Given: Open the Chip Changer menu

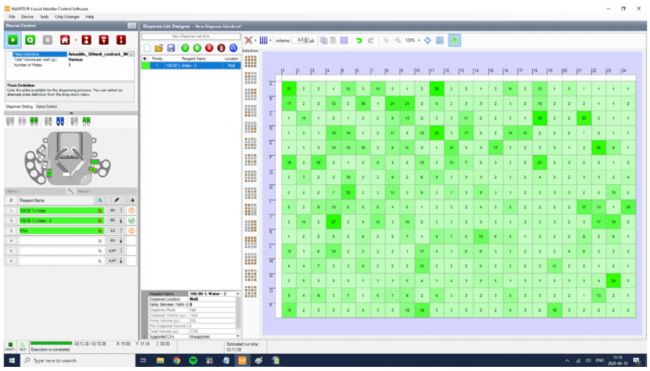Looking at the screenshot, I should coord(67,17).
